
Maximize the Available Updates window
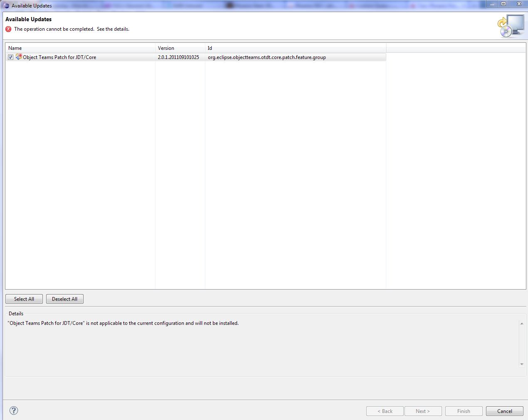(x=503, y=4)
